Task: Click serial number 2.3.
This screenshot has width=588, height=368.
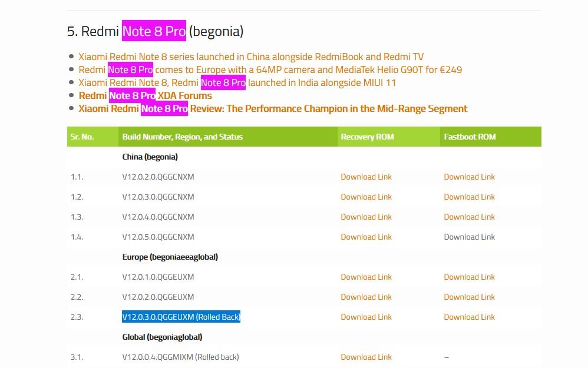Action: 77,317
